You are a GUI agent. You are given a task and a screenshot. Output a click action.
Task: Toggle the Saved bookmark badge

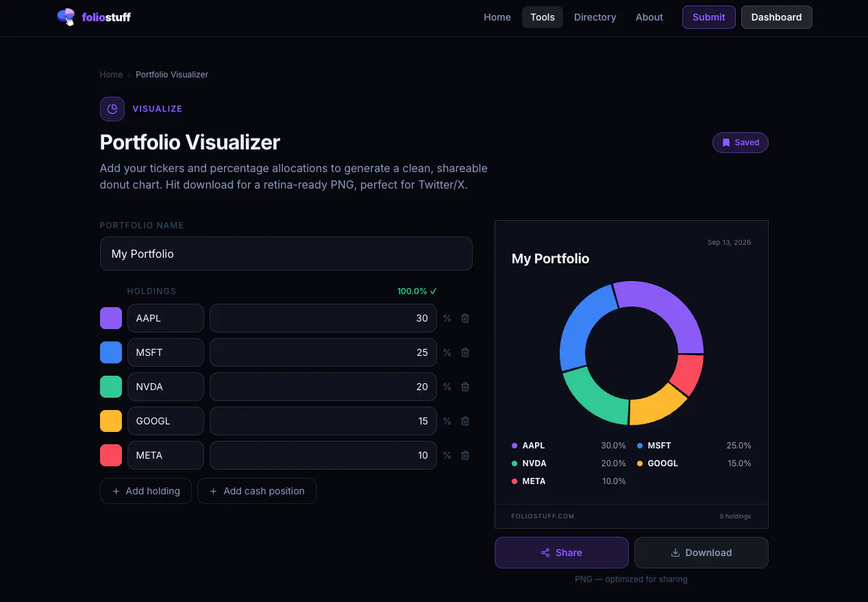[741, 143]
